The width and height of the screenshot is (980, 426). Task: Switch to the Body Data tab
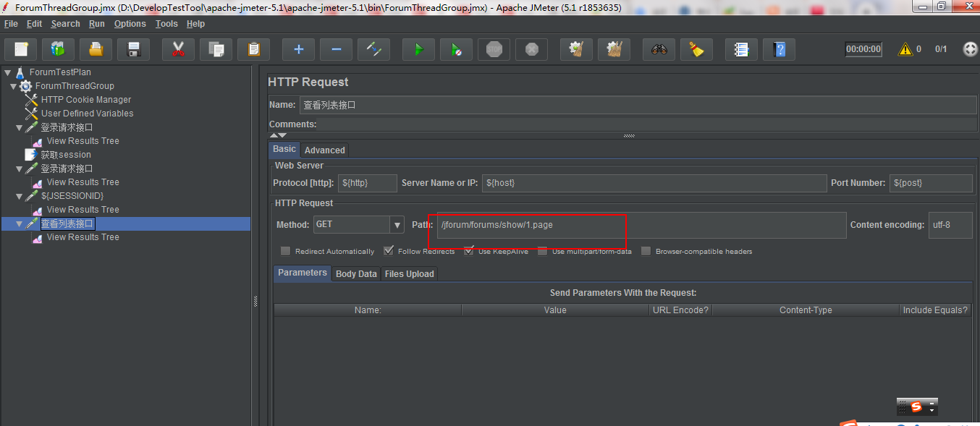[356, 273]
